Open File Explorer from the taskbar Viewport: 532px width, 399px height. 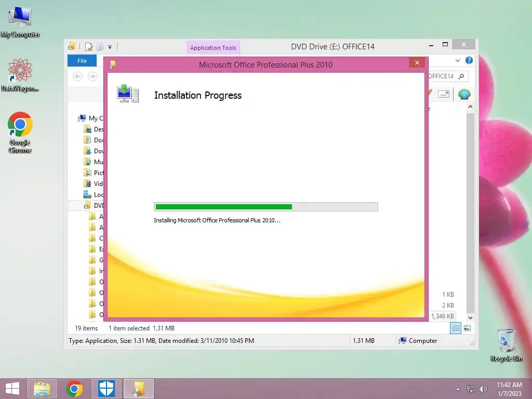pyautogui.click(x=42, y=389)
